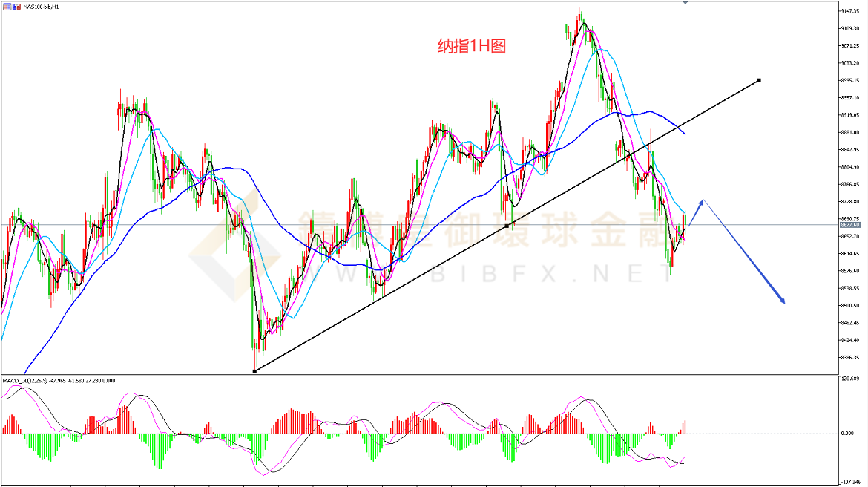Viewport: 868px width, 487px height.
Task: Click the downward blue arrow's head
Action: 783,301
